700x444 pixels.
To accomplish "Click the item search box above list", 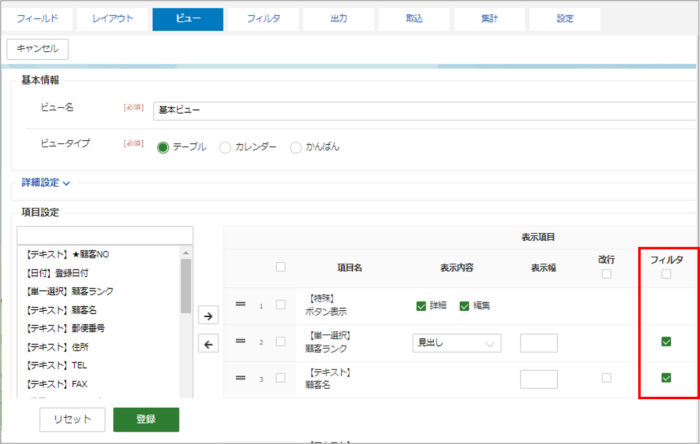I will 105,235.
